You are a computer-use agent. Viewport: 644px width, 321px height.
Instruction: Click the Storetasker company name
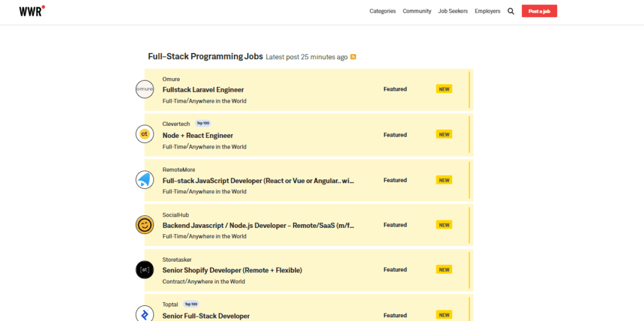(177, 259)
